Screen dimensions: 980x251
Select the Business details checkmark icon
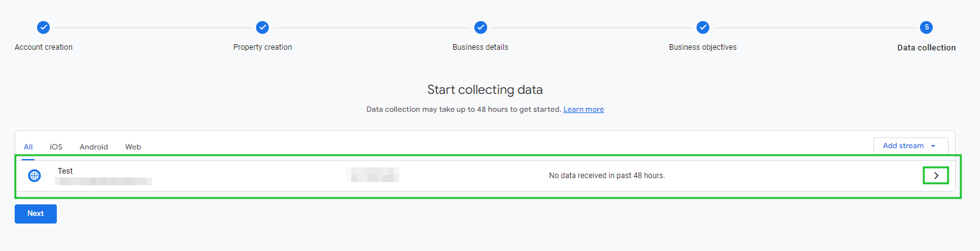(481, 27)
